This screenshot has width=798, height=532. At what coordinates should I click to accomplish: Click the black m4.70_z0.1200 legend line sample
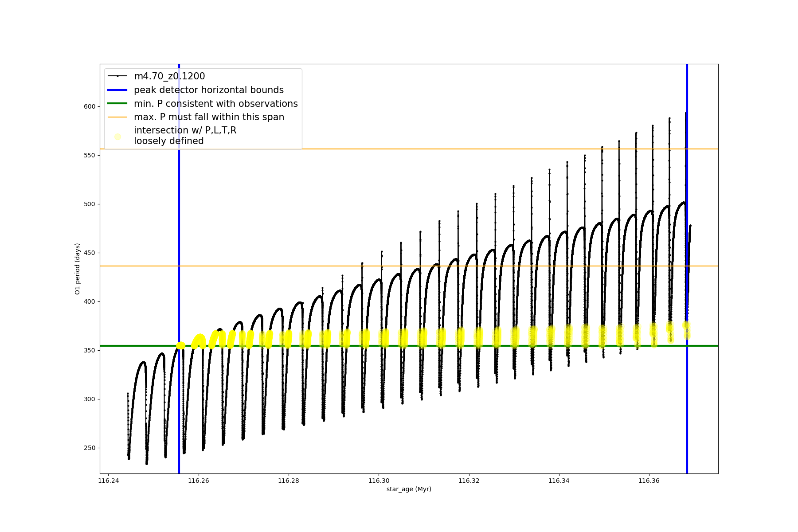(x=117, y=76)
